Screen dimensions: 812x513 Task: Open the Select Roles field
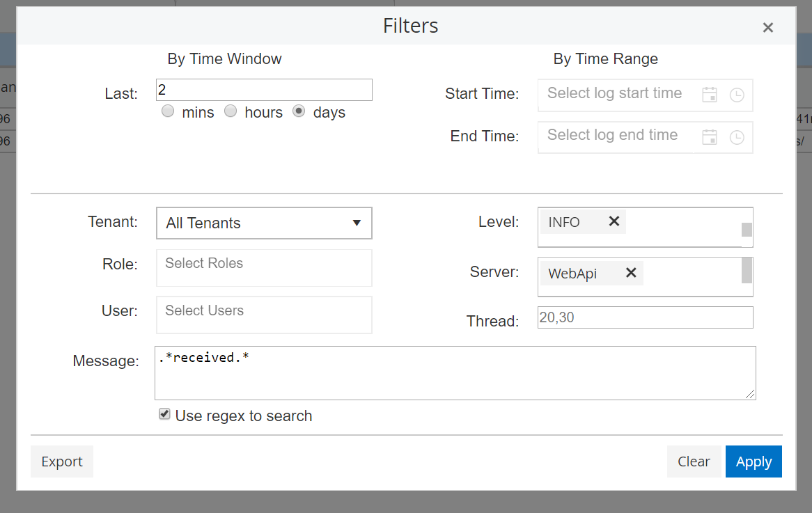pos(264,268)
